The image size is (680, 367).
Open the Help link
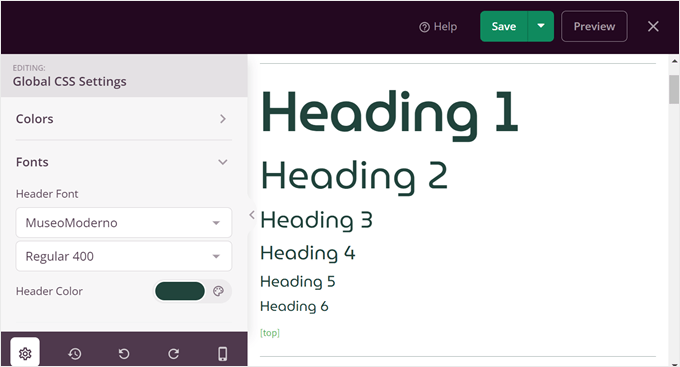pos(438,27)
